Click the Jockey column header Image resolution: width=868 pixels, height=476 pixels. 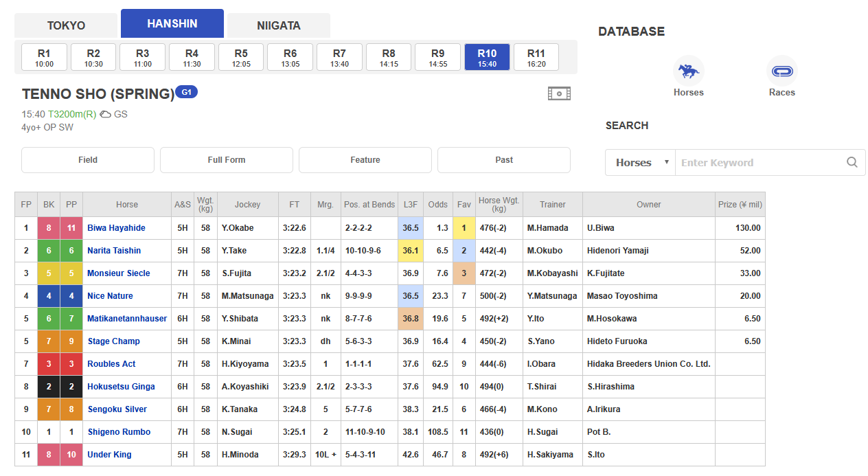tap(248, 205)
